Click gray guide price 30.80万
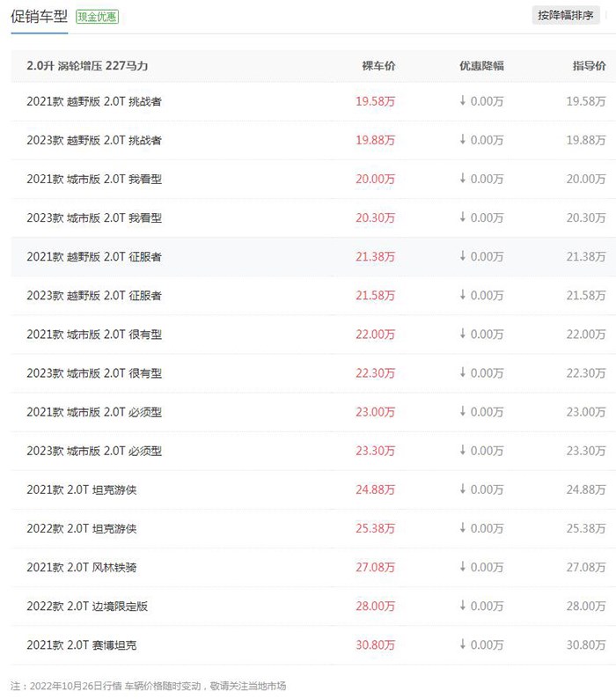Image resolution: width=616 pixels, height=699 pixels. click(x=586, y=645)
